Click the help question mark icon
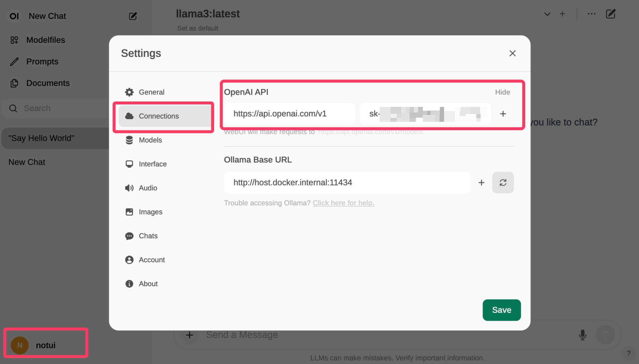This screenshot has height=364, width=639. pyautogui.click(x=628, y=353)
